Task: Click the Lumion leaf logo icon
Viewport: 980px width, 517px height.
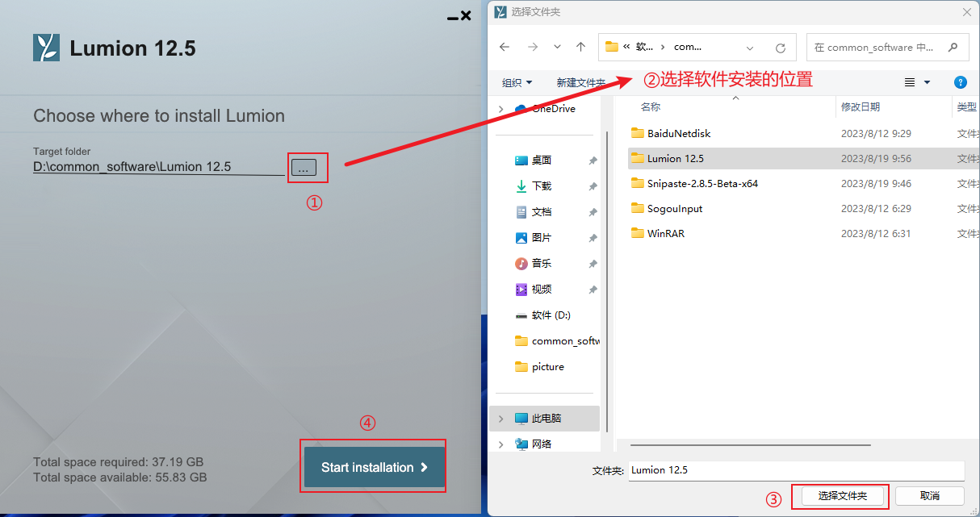Action: [46, 48]
